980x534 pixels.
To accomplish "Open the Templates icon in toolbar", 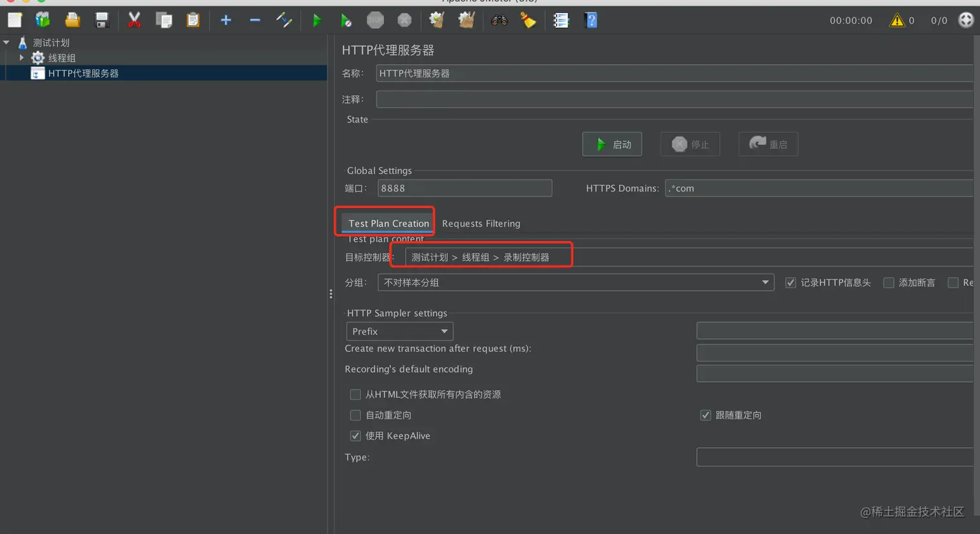I will [43, 20].
